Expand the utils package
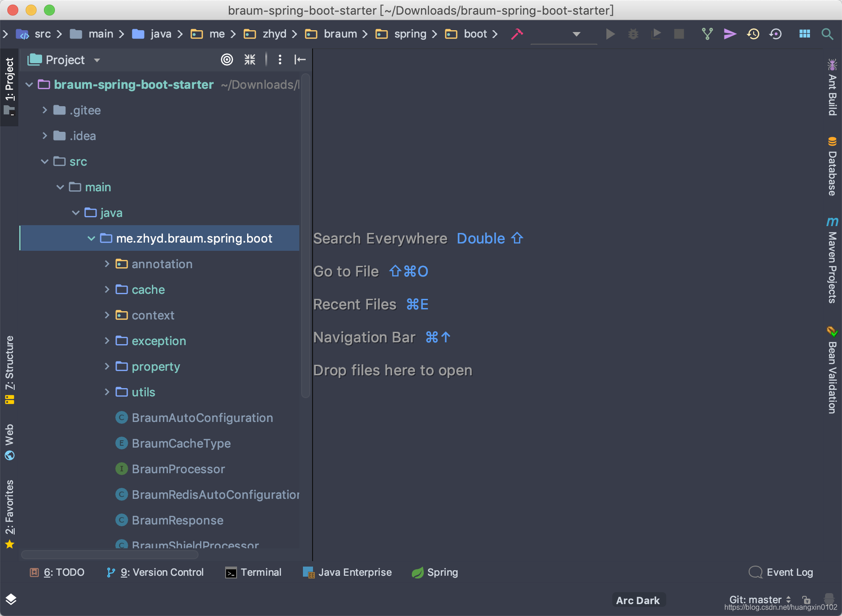The width and height of the screenshot is (842, 616). 107,392
